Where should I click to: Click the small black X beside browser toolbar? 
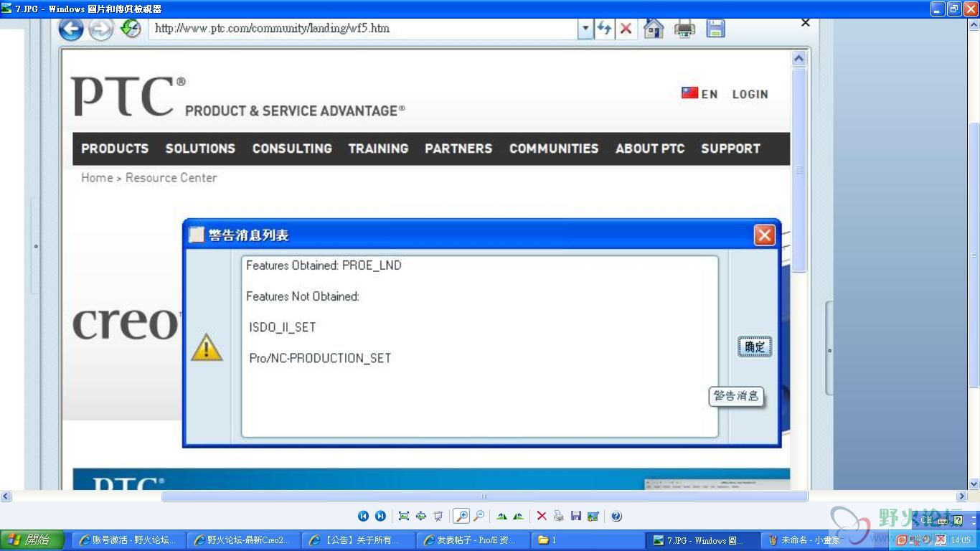805,23
